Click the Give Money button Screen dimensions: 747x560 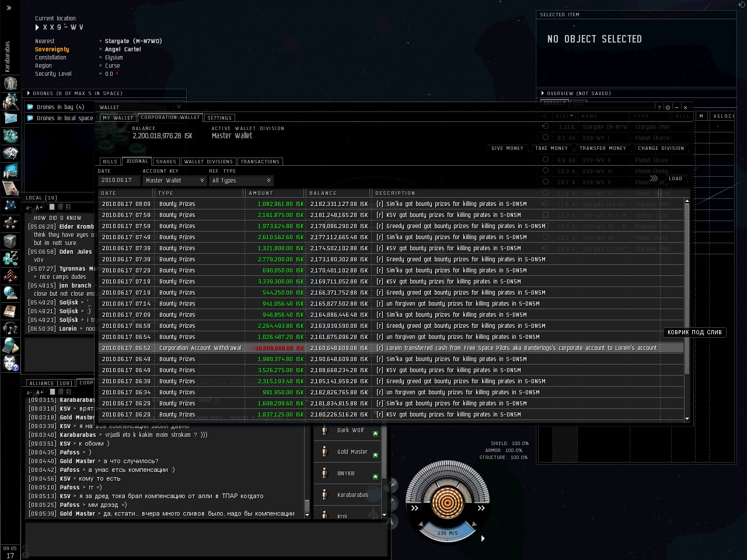tap(508, 148)
